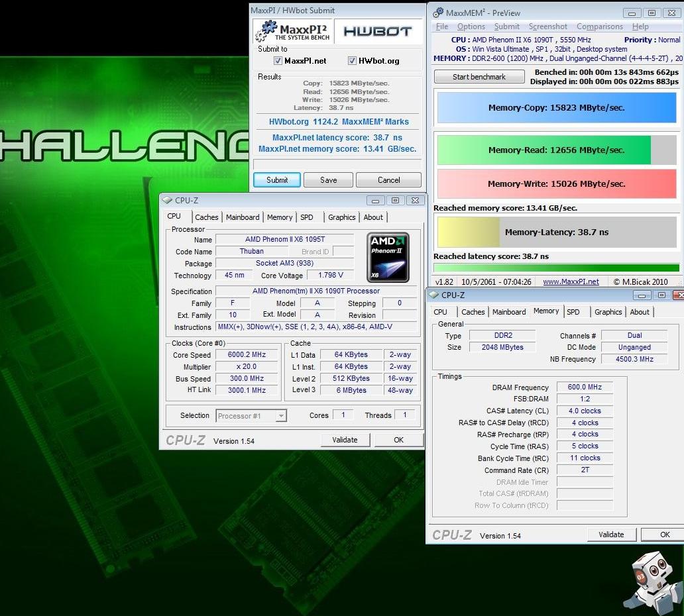Image resolution: width=684 pixels, height=616 pixels.
Task: Switch to SPD tab in left CPU-Z
Action: coord(307,217)
